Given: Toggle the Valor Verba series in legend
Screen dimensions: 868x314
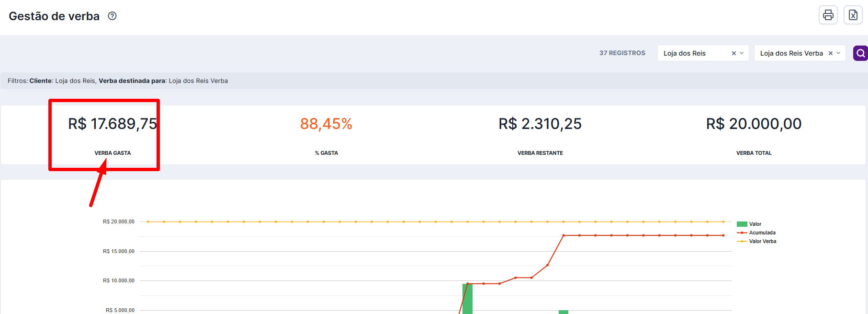Looking at the screenshot, I should point(762,242).
